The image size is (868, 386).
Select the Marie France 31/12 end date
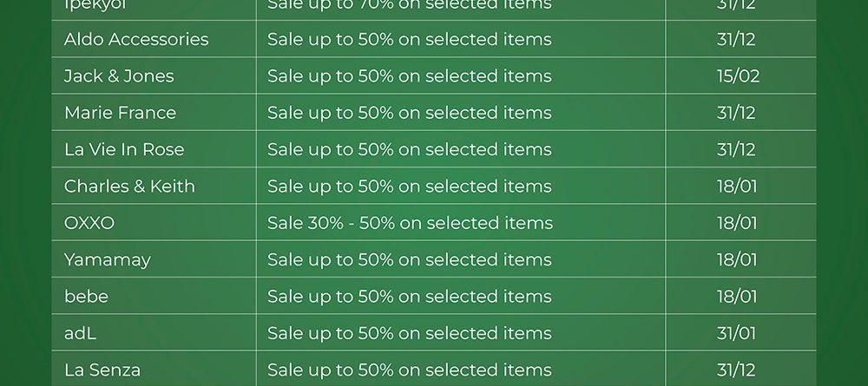[736, 113]
